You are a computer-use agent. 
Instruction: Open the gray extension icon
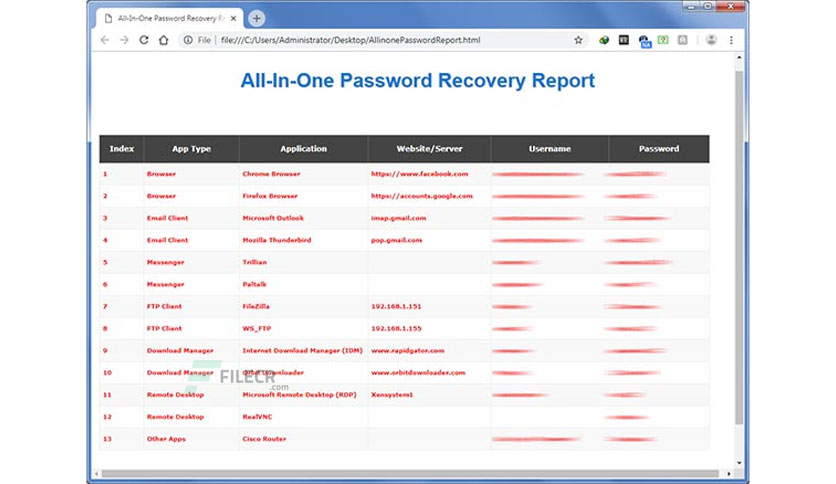click(683, 40)
